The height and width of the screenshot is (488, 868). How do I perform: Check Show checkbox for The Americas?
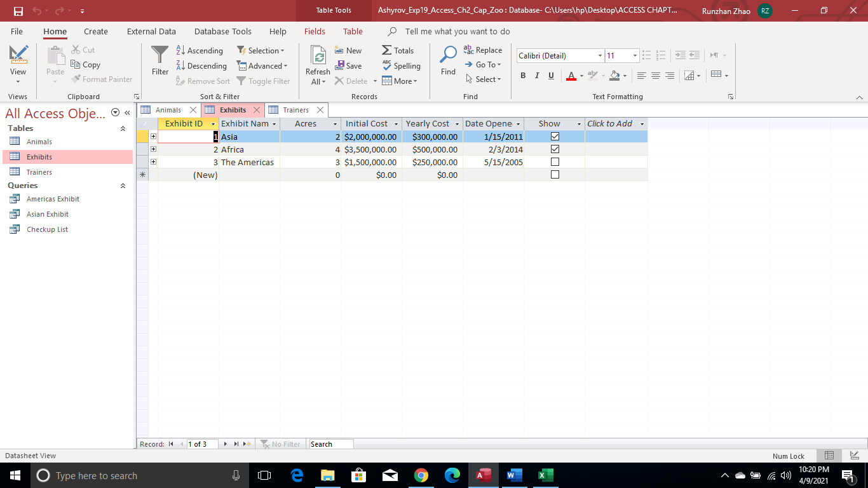(x=555, y=162)
